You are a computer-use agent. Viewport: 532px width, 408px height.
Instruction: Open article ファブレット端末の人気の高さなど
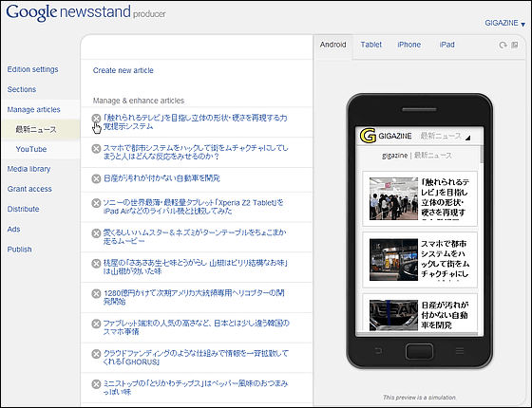tap(196, 327)
